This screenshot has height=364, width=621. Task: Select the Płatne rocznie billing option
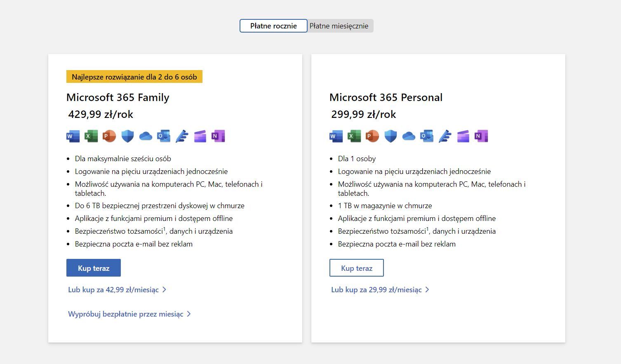click(x=273, y=26)
